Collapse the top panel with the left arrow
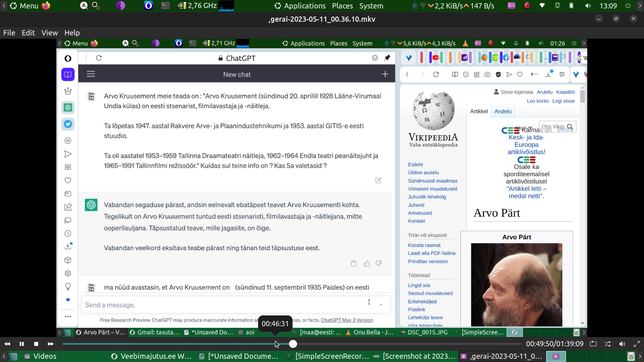Viewport: 644px width, 362px height. coord(4,6)
